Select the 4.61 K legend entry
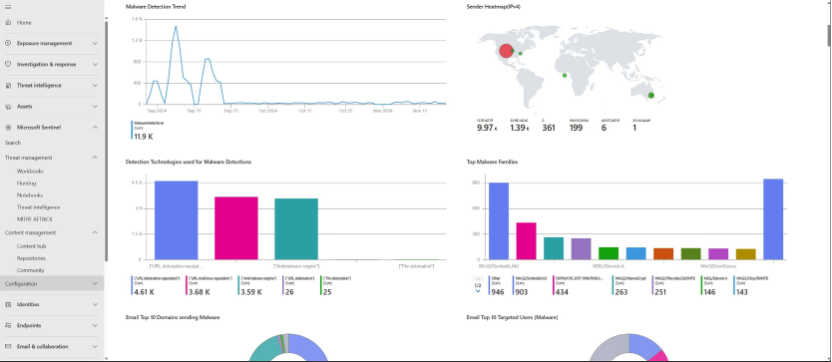832x362 pixels. 155,286
